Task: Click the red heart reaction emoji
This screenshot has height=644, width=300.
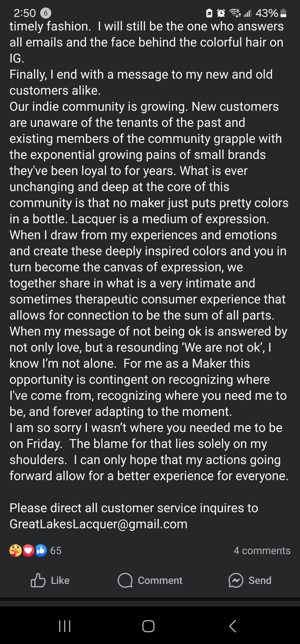Action: coord(29,551)
